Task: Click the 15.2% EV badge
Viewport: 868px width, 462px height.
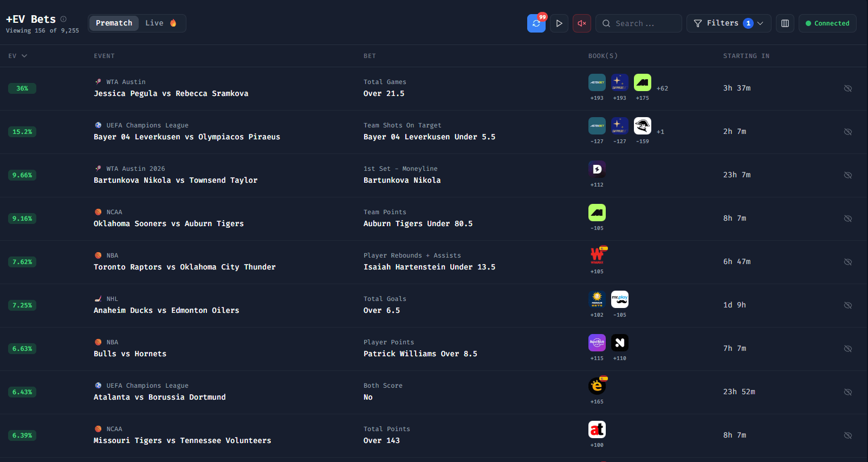Action: (22, 132)
